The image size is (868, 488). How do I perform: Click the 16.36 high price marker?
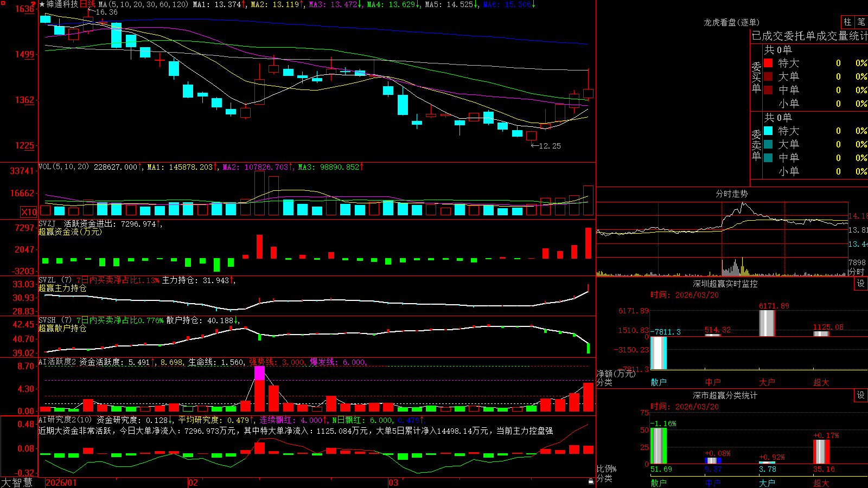click(x=107, y=12)
